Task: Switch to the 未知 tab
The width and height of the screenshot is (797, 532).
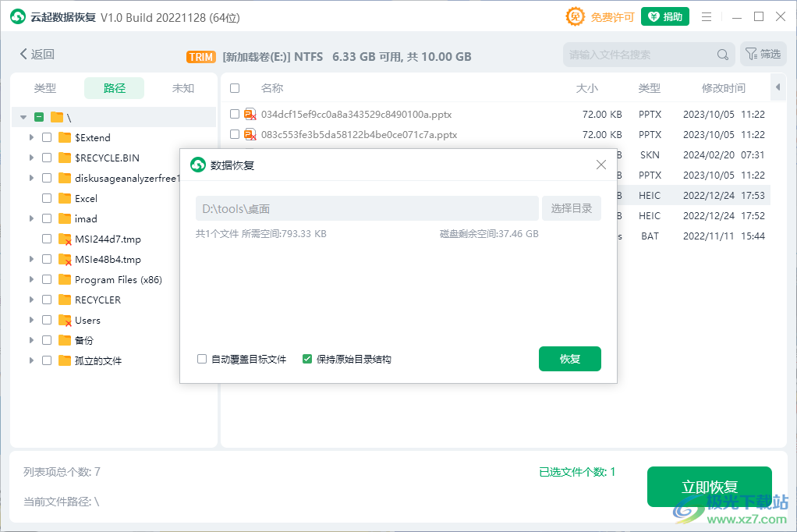Action: click(183, 88)
